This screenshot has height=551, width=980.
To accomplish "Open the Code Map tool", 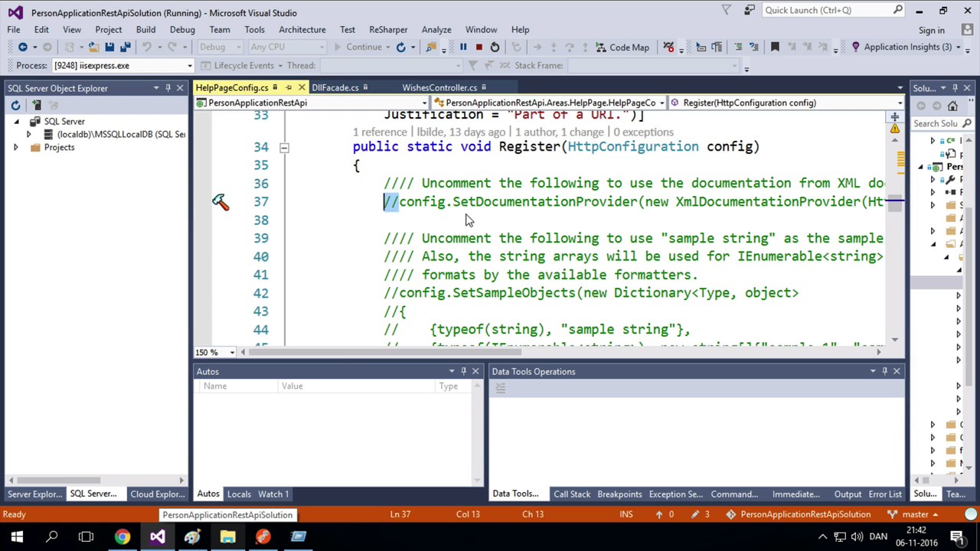I will coord(622,47).
